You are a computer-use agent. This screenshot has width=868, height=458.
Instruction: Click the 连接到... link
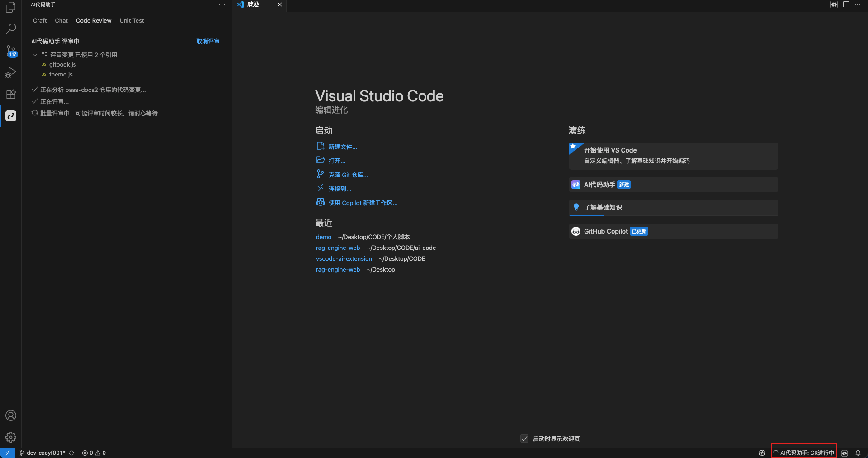(340, 189)
